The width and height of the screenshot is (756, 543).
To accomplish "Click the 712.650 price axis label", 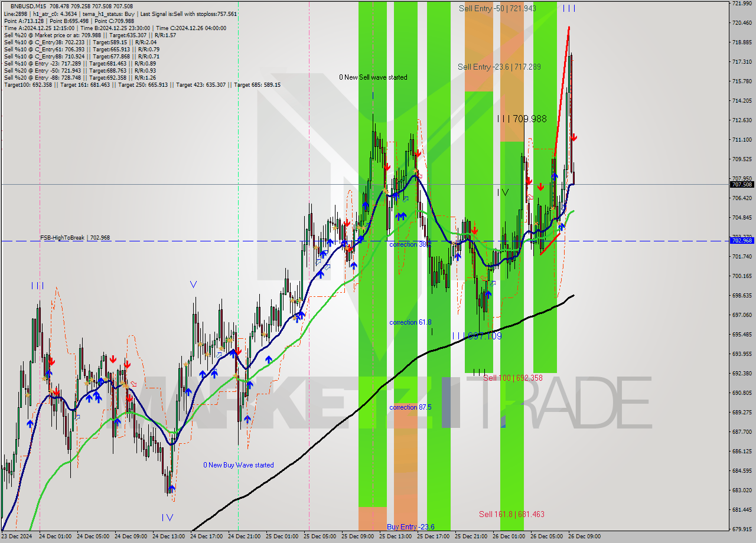I will pyautogui.click(x=742, y=120).
